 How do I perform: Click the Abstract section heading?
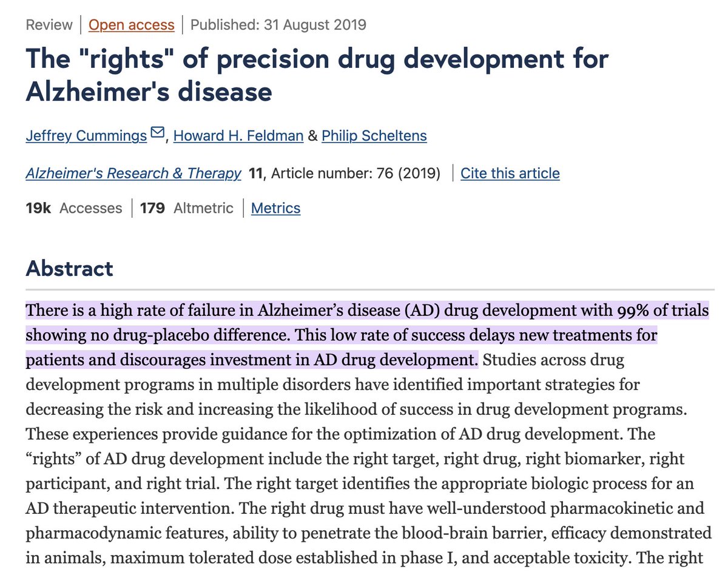click(x=70, y=268)
